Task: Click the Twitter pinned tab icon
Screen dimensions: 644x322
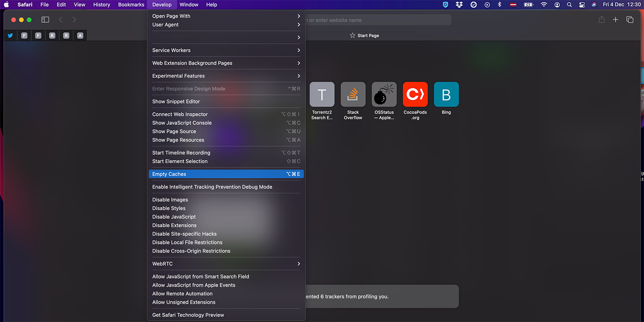Action: [x=10, y=36]
